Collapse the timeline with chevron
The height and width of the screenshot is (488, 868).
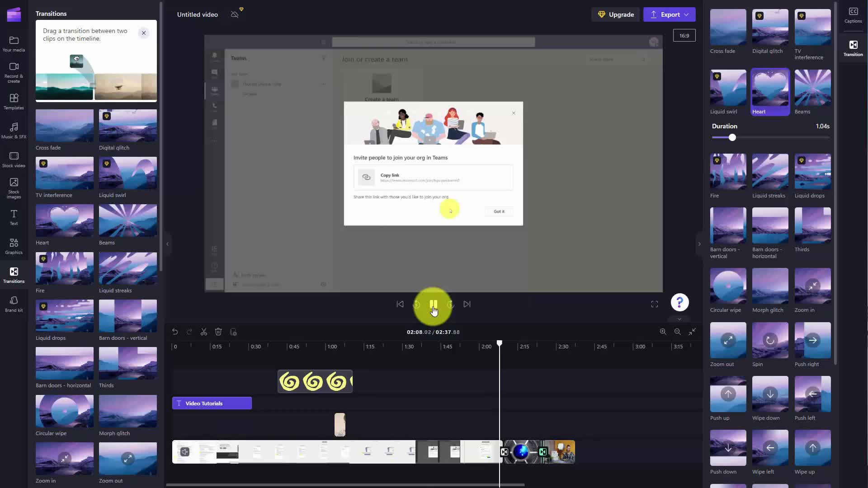coord(679,319)
